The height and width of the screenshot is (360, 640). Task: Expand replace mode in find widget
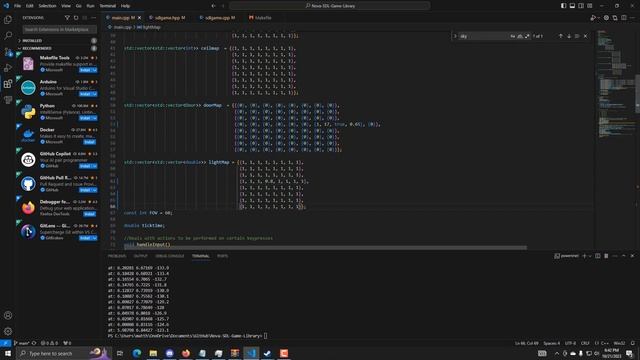[456, 36]
